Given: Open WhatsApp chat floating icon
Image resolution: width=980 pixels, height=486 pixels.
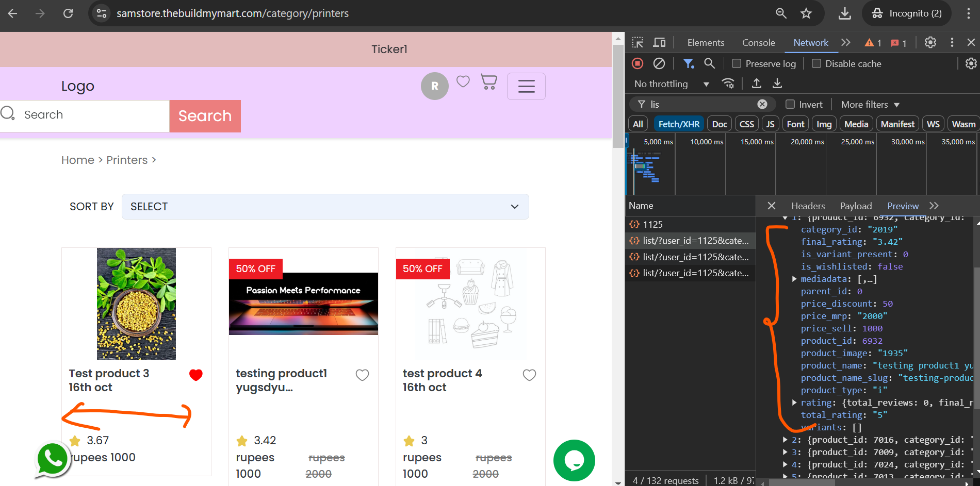Looking at the screenshot, I should [x=52, y=460].
